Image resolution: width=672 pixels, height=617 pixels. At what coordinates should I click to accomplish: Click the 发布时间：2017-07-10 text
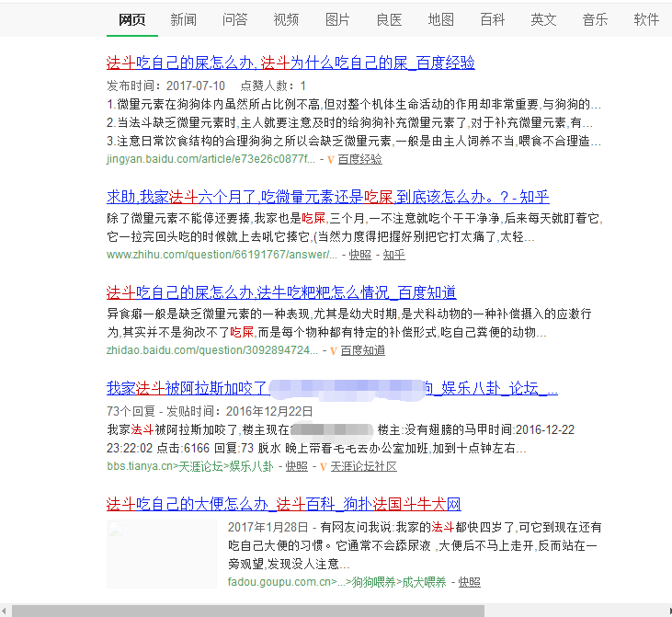pyautogui.click(x=165, y=86)
